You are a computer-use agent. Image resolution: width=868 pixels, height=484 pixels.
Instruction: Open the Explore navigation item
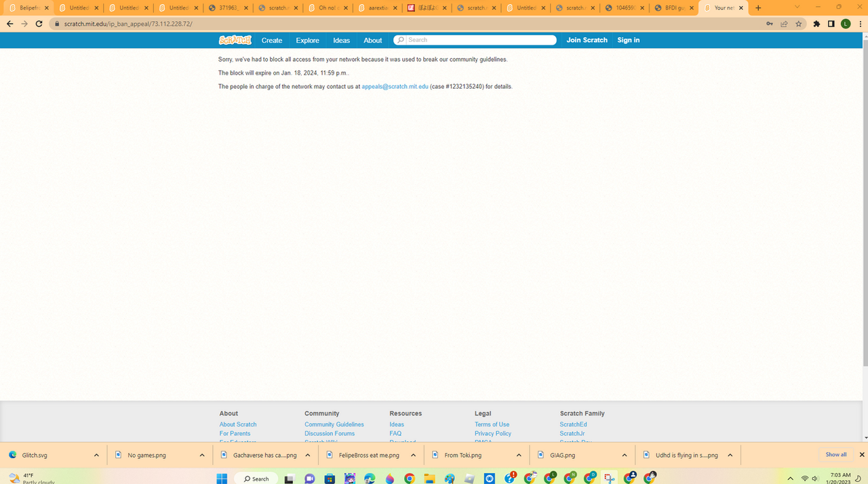point(307,41)
